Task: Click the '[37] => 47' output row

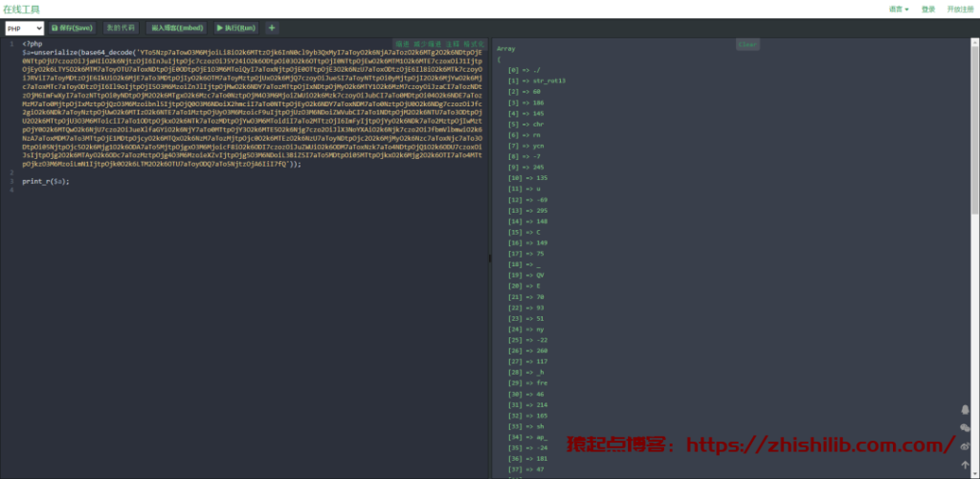Action: [525, 469]
